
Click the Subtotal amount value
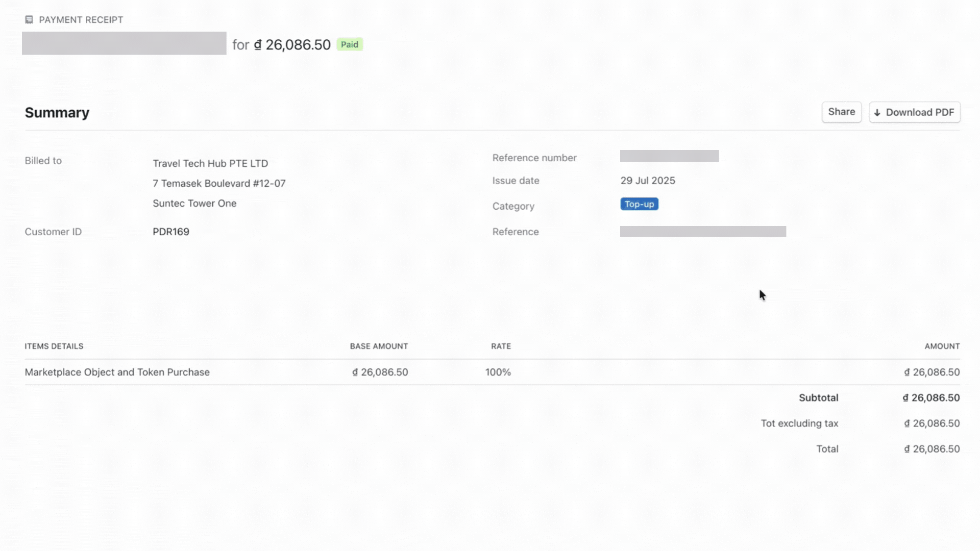(931, 397)
